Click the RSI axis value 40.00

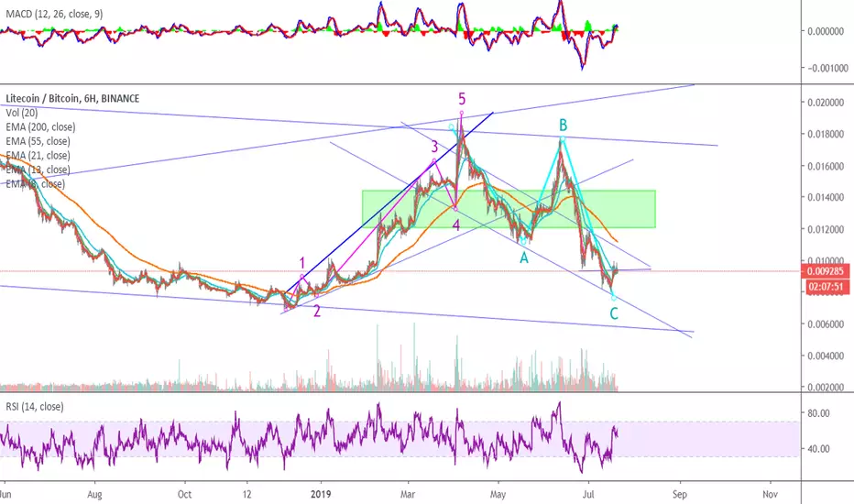point(818,449)
